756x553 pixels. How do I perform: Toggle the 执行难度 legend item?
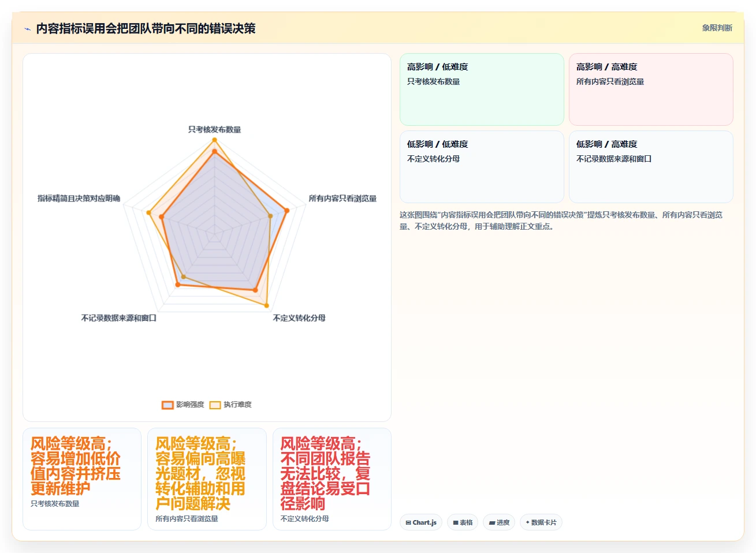[x=230, y=405]
